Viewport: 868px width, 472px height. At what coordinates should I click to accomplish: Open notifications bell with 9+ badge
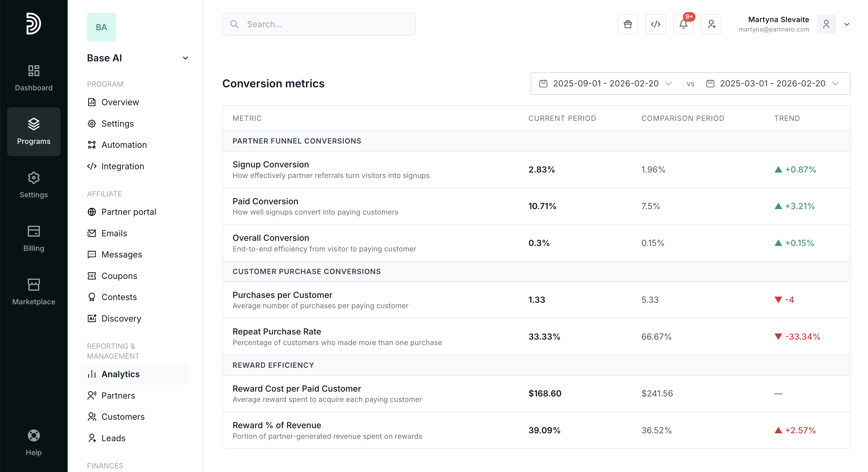(x=683, y=24)
